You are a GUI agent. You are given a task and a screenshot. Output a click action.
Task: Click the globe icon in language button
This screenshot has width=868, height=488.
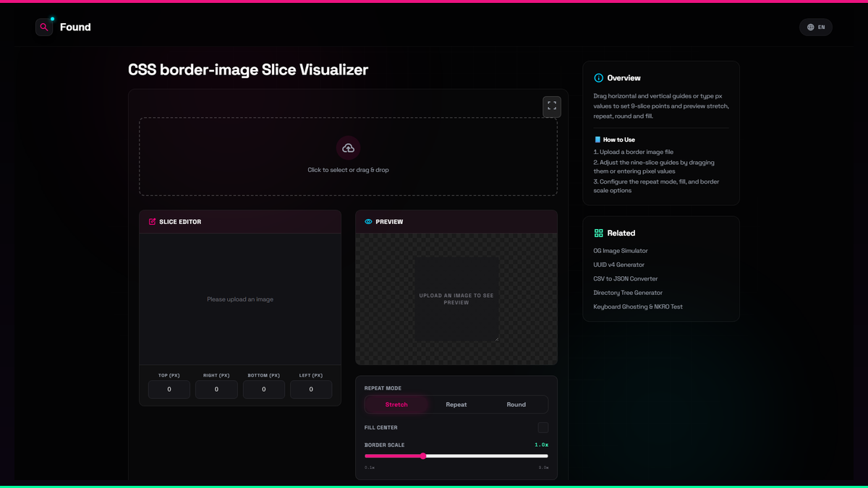(811, 27)
